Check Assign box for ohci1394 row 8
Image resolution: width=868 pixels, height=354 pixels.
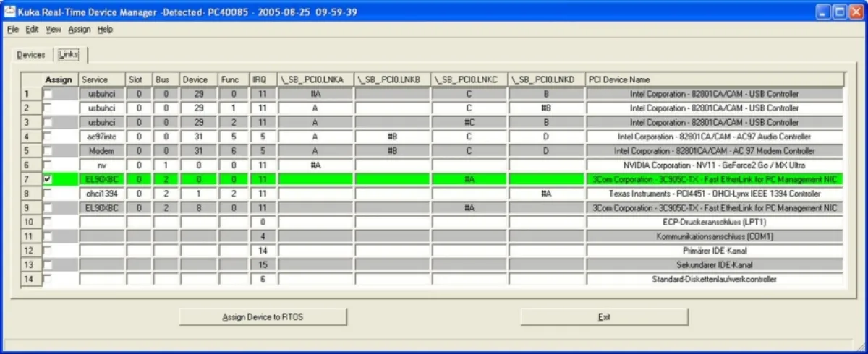click(x=48, y=194)
